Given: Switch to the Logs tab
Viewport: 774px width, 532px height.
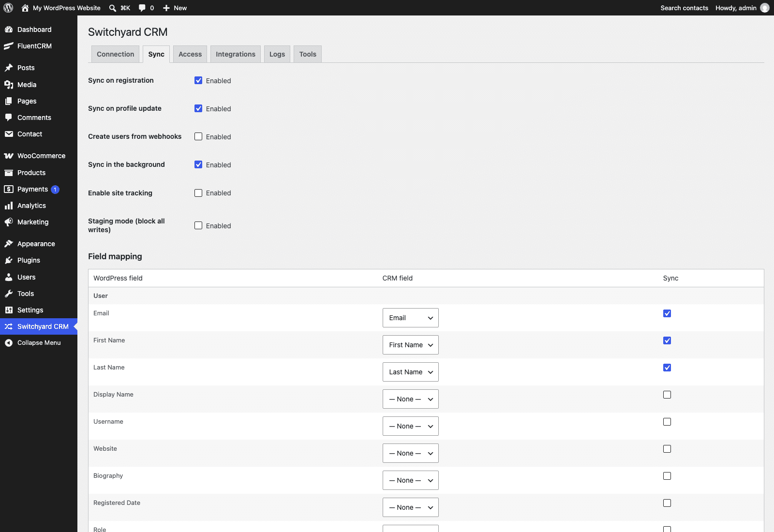Looking at the screenshot, I should pos(277,54).
